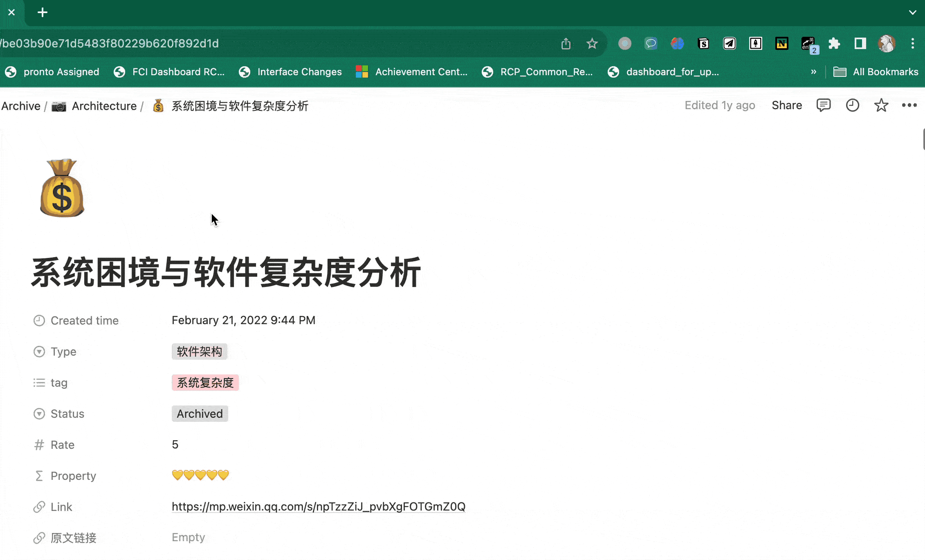Open page comments icon
925x560 pixels.
(x=823, y=105)
